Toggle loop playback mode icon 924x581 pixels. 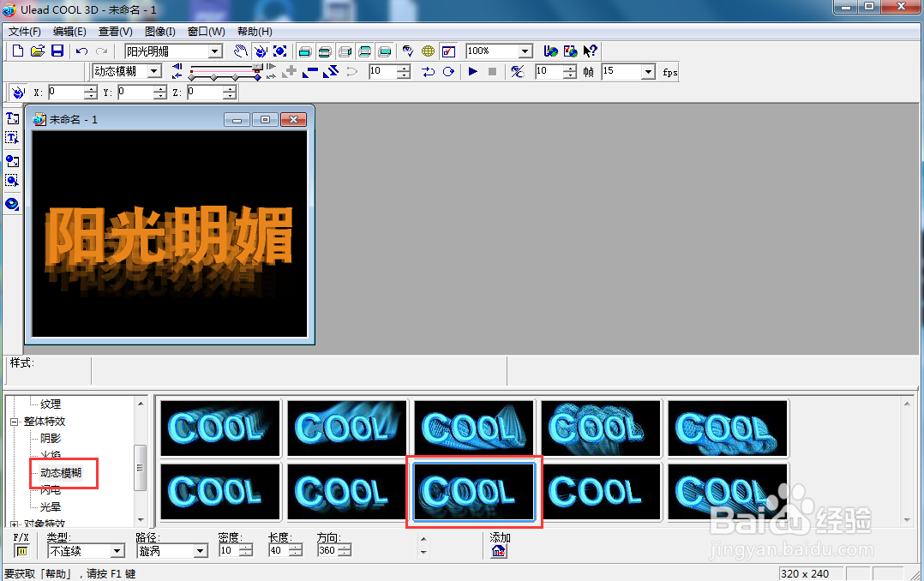tap(448, 71)
